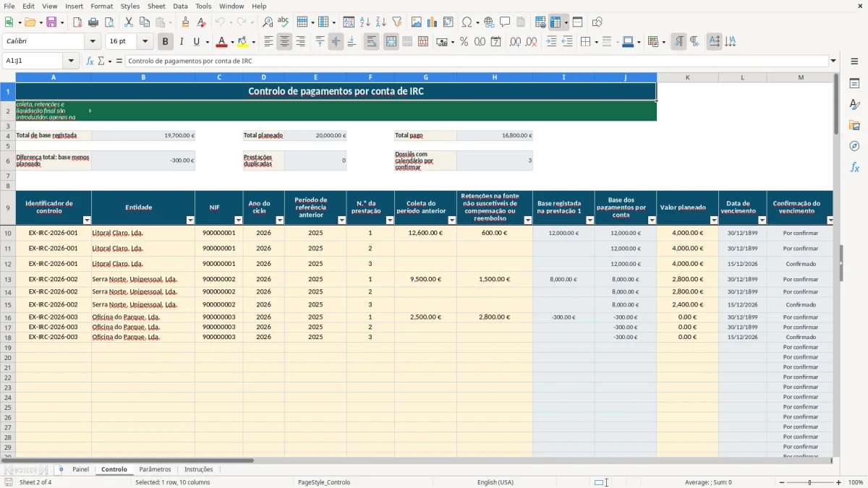Open the Data menu

180,6
